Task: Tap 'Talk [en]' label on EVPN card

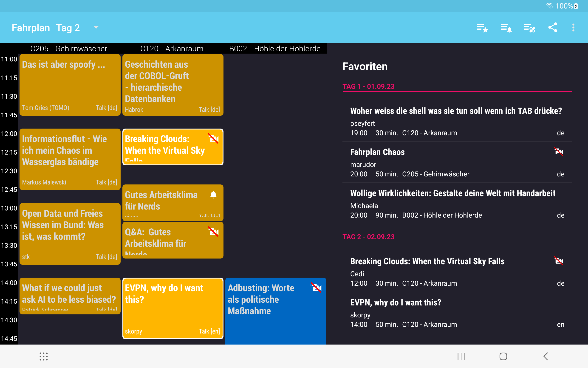Action: [x=209, y=331]
